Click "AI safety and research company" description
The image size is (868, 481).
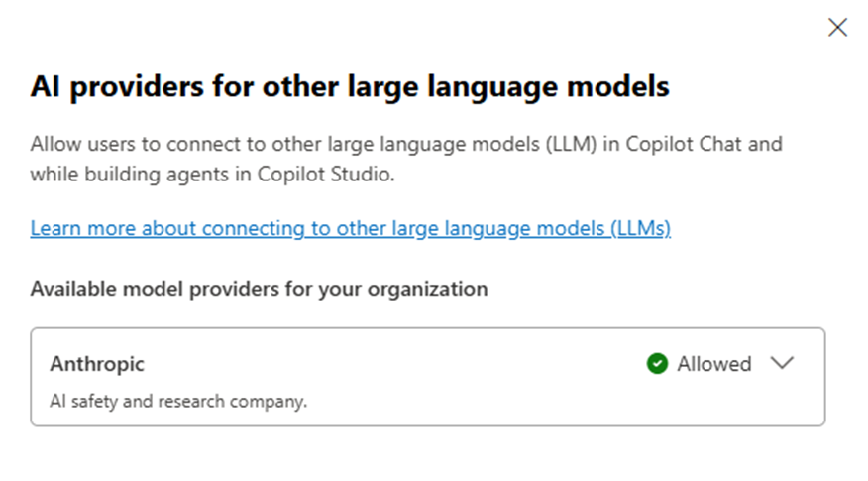click(x=178, y=402)
